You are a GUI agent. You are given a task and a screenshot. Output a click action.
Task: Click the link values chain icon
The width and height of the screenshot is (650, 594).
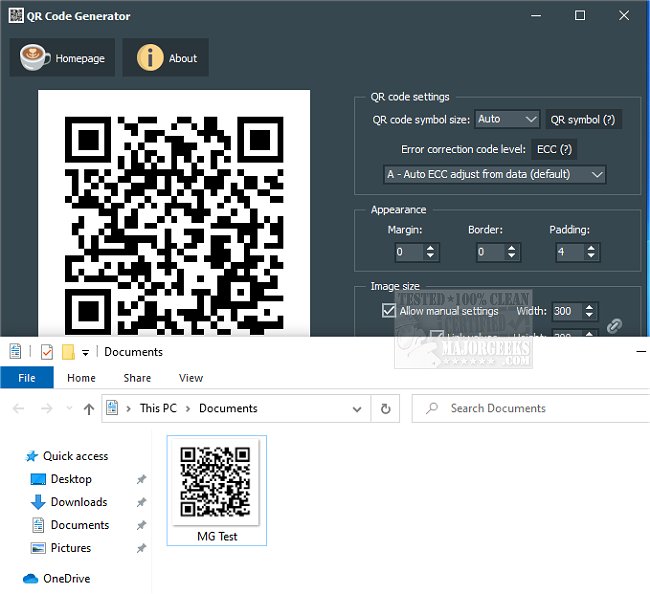pos(614,326)
